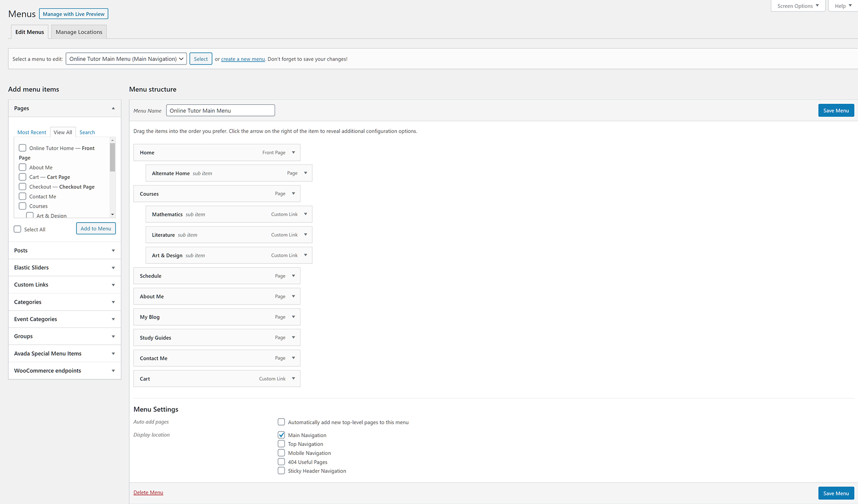The image size is (858, 504).
Task: Open Most Recent pages tab
Action: [32, 132]
